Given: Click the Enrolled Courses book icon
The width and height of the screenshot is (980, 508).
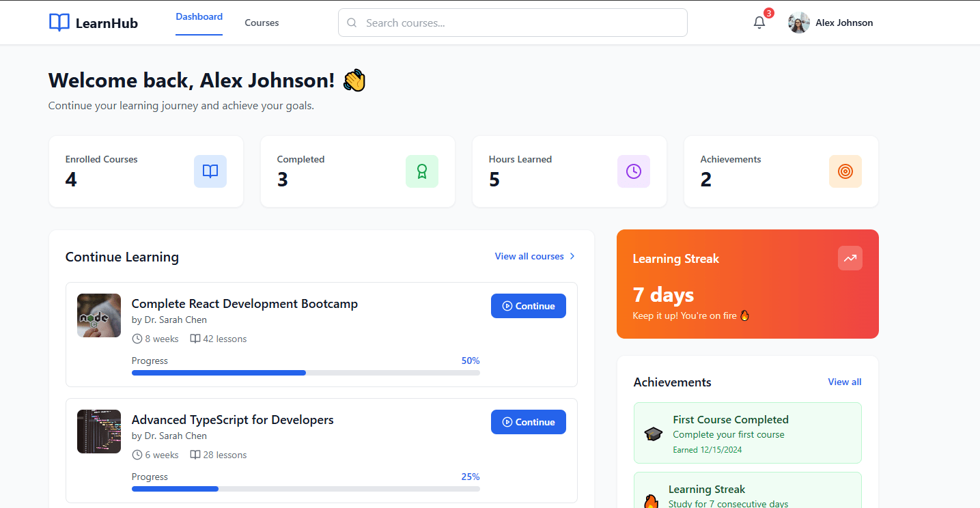Looking at the screenshot, I should coord(210,171).
